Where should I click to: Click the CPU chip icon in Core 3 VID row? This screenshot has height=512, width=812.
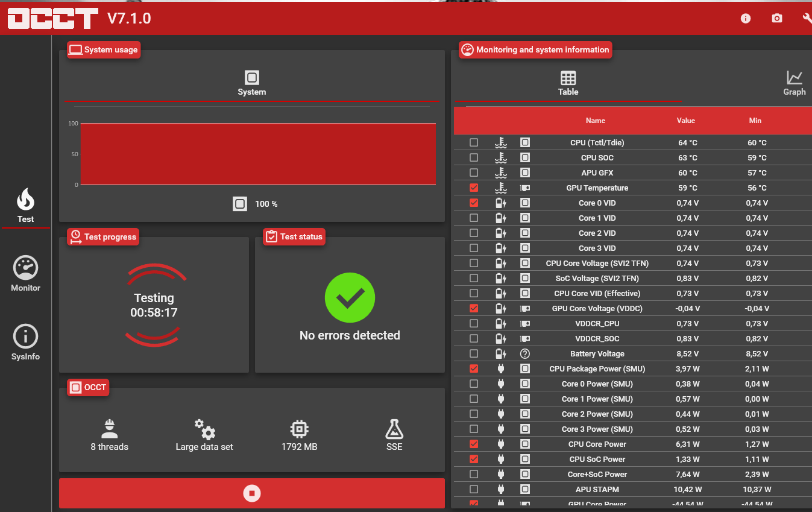click(525, 248)
